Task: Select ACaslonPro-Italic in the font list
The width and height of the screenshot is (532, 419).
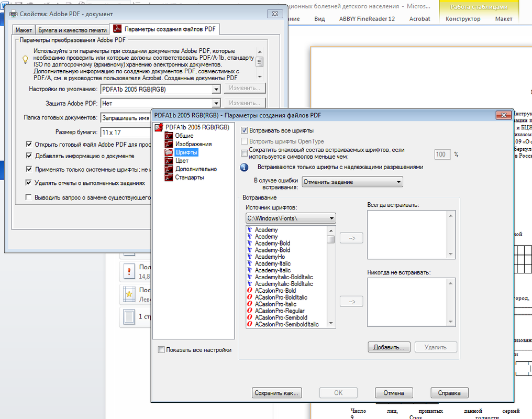Action: (x=275, y=304)
